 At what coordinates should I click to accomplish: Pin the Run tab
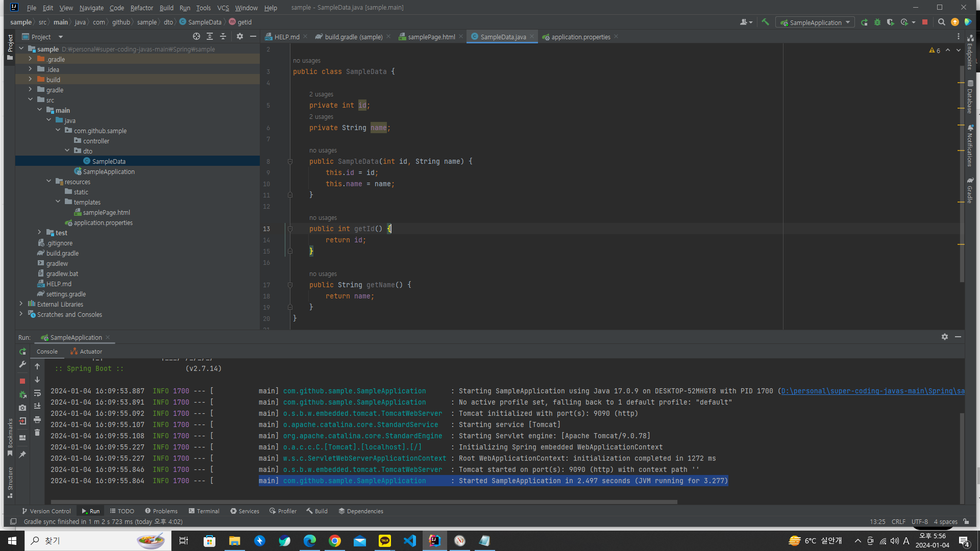tap(22, 454)
